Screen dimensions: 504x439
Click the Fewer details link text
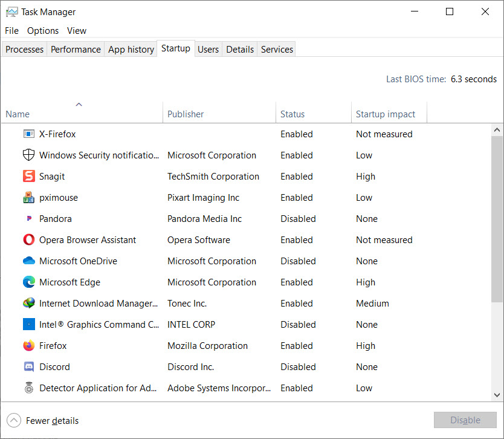pyautogui.click(x=52, y=421)
